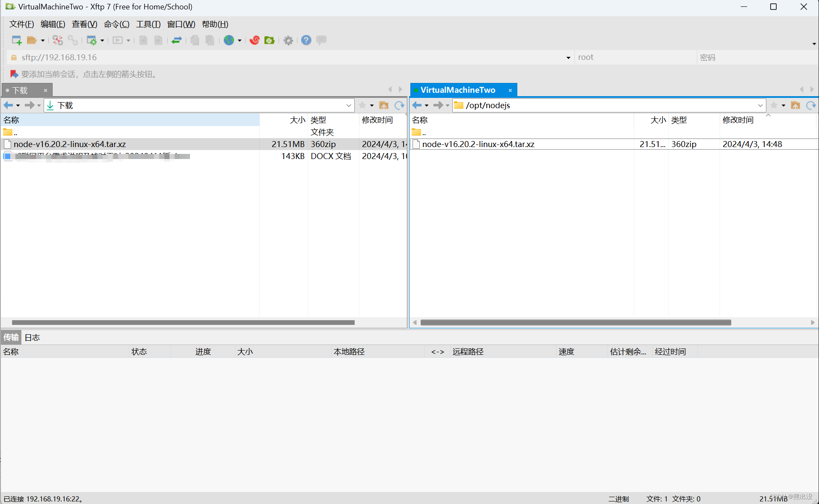The image size is (819, 504).
Task: Click the root username field
Action: tap(635, 57)
